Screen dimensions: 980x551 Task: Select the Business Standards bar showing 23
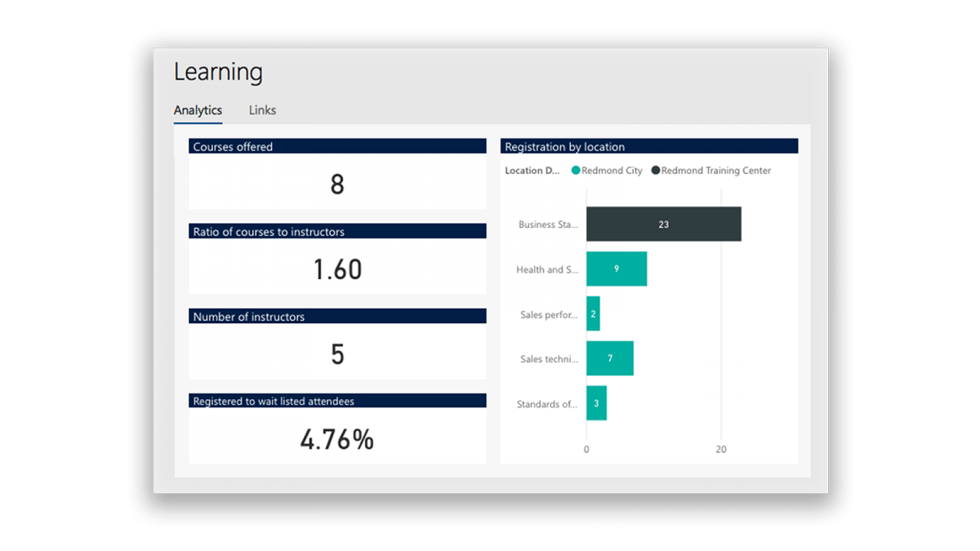pos(663,224)
